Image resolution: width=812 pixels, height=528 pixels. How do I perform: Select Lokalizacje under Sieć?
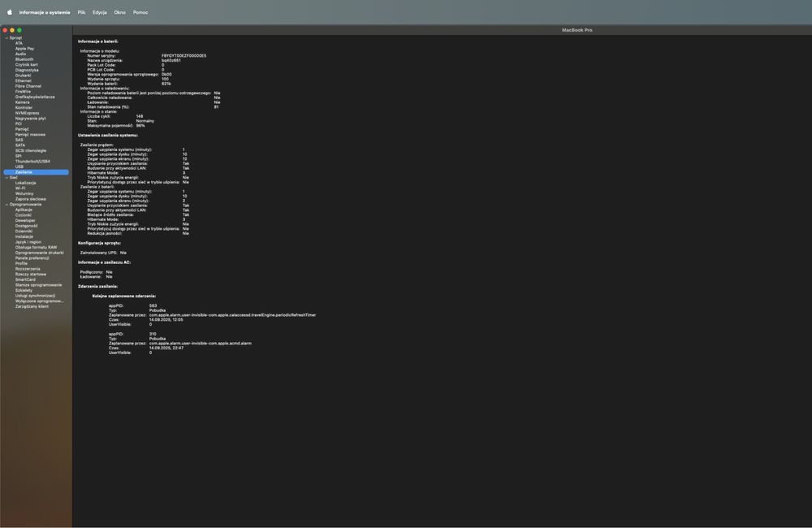(25, 183)
